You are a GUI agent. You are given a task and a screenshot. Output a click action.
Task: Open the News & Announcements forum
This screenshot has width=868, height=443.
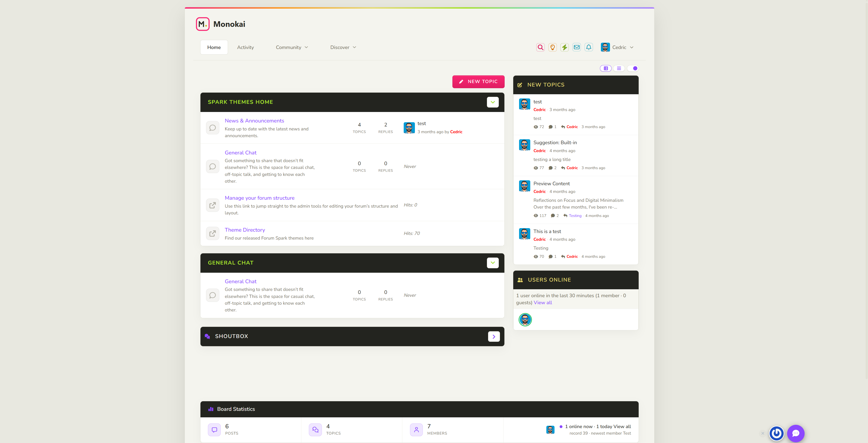pyautogui.click(x=254, y=121)
